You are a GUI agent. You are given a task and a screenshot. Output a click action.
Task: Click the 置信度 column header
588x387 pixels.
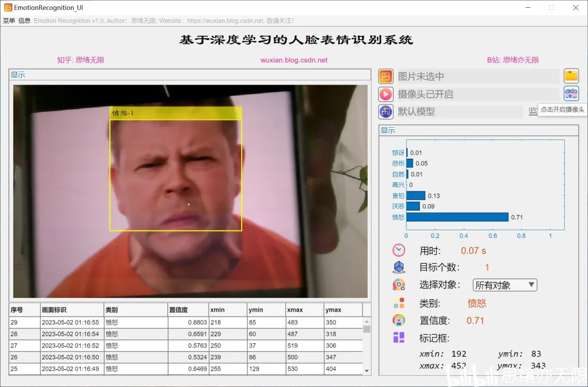[x=188, y=310]
